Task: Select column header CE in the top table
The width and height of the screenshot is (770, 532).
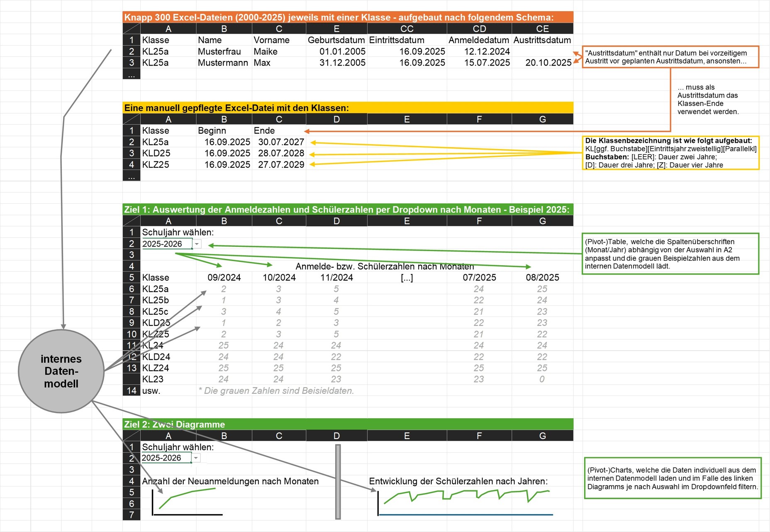Action: (x=542, y=29)
